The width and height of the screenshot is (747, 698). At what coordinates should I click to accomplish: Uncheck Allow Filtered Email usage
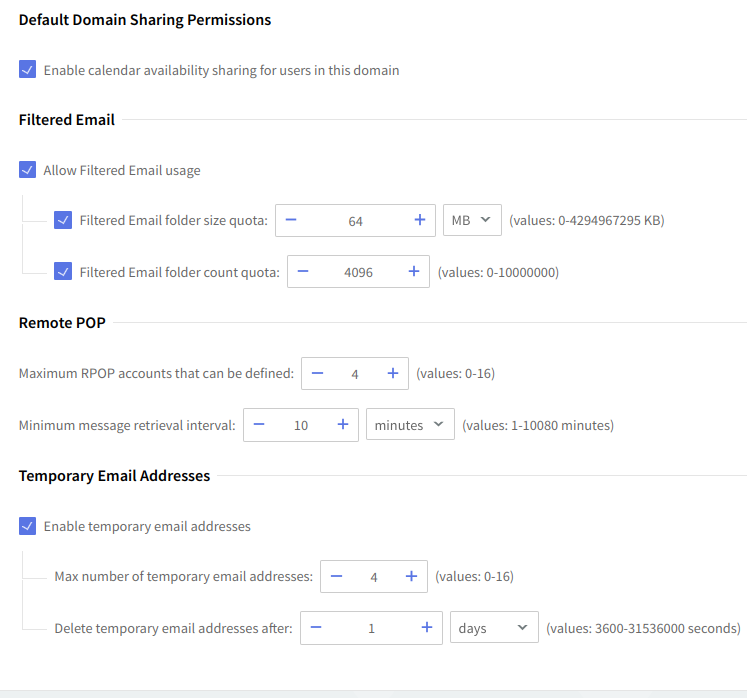pos(28,170)
